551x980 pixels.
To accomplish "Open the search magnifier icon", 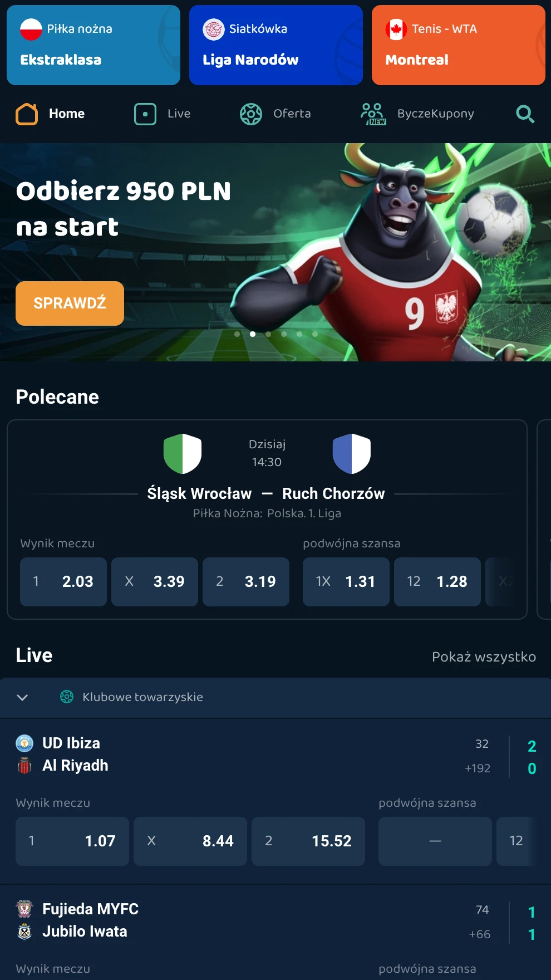I will click(x=525, y=114).
